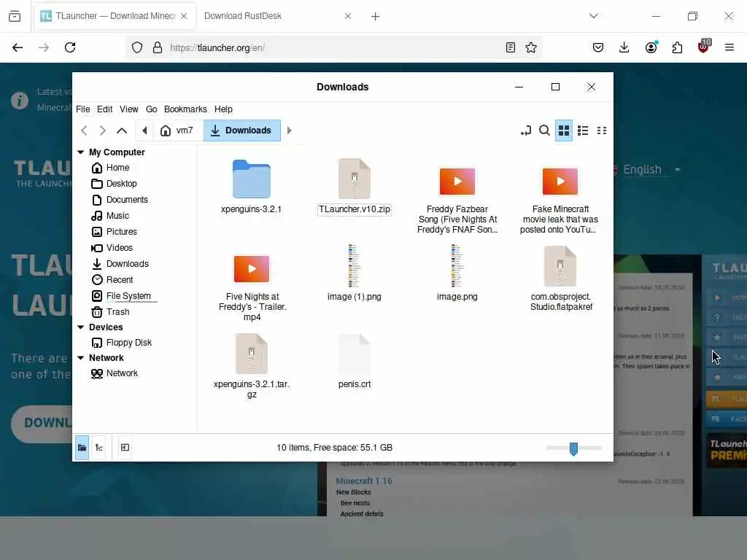Collapse the Devices sidebar section
The image size is (747, 560).
80,327
